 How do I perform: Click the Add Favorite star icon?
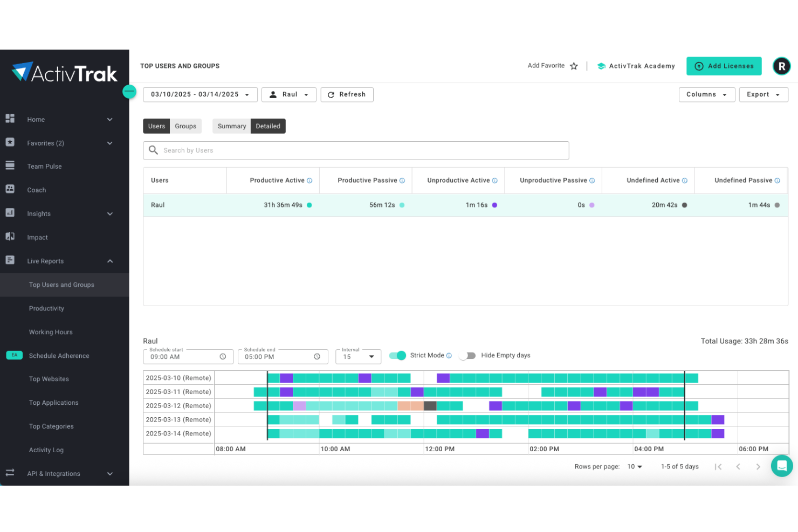574,66
